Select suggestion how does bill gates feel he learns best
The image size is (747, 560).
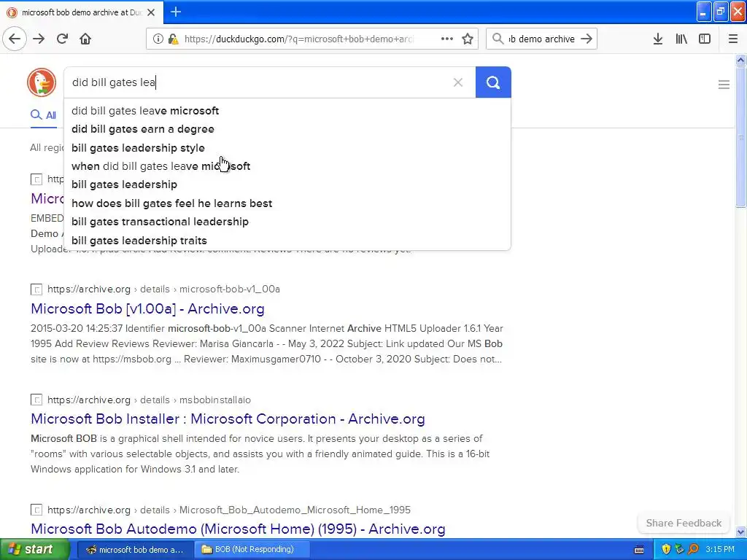(287, 203)
